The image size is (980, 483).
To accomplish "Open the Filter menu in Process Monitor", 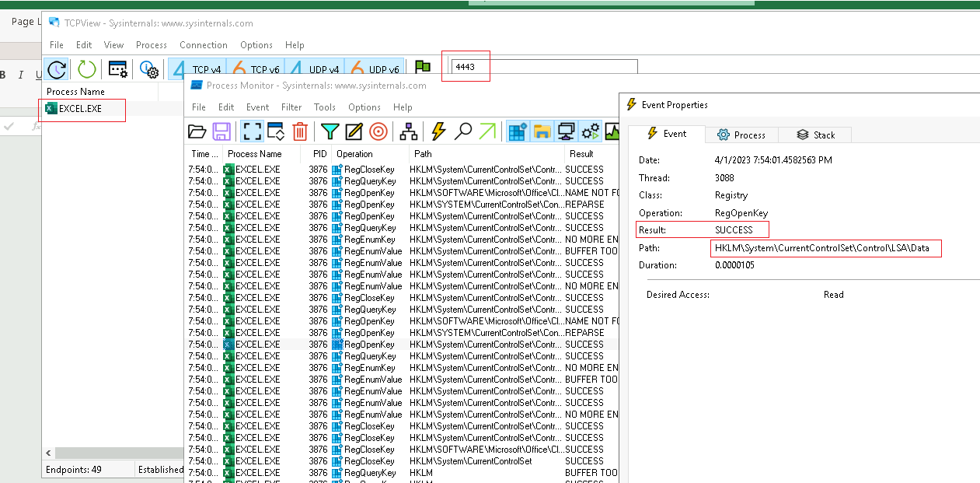I will click(291, 107).
